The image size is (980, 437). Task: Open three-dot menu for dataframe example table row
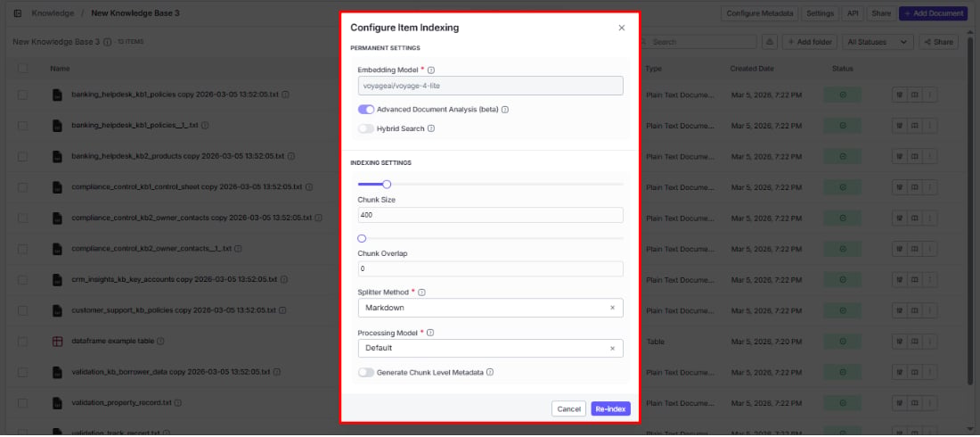pos(930,342)
